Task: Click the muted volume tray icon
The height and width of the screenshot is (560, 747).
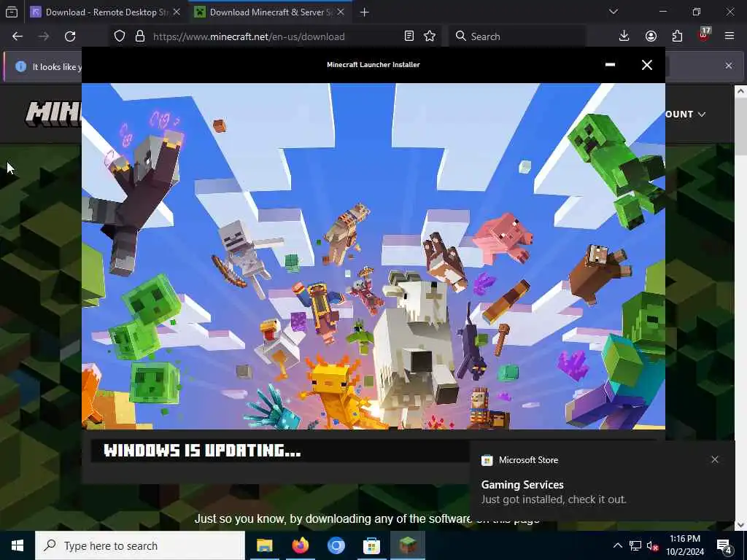Action: 653,545
